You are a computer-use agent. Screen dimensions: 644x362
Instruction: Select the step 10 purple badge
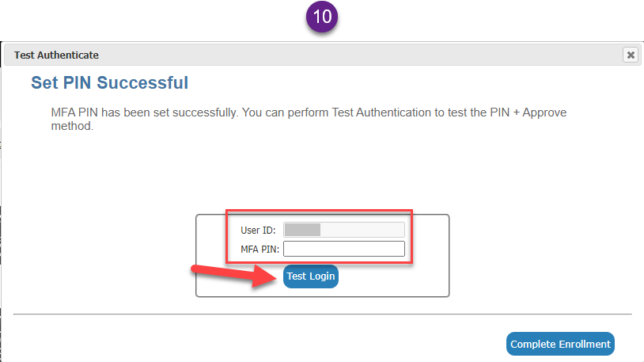pyautogui.click(x=321, y=16)
